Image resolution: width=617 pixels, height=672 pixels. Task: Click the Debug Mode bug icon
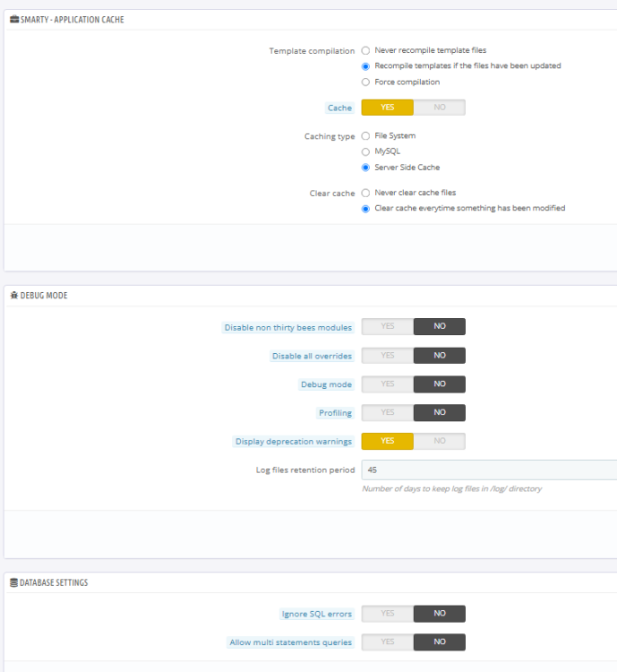(13, 296)
